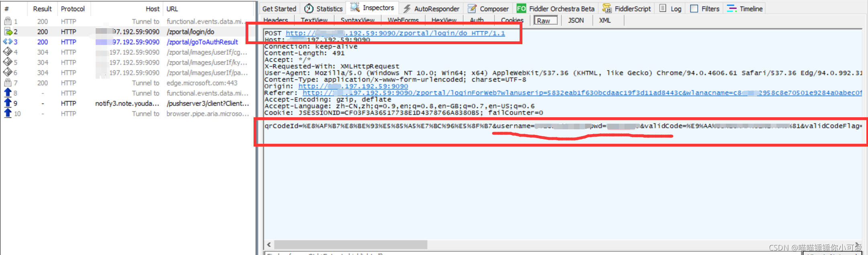Click the User-Agent header line
The width and height of the screenshot is (868, 255).
click(x=563, y=73)
